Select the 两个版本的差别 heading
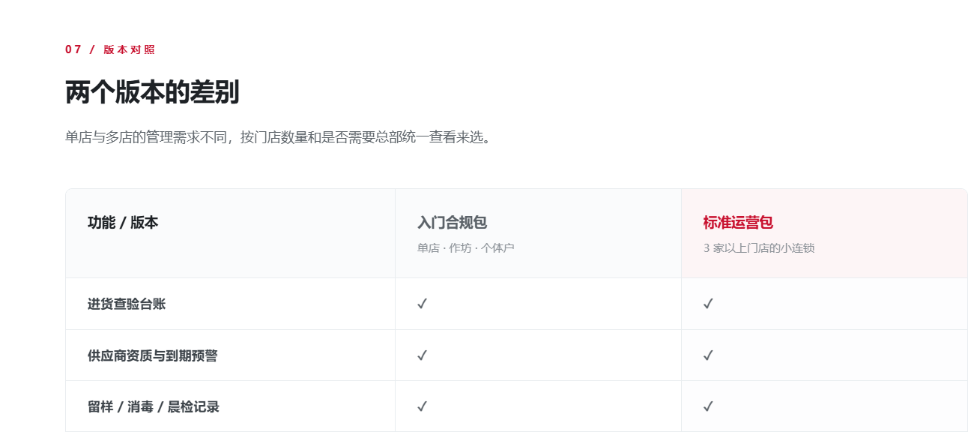Screen dimensions: 980x432 pyautogui.click(x=152, y=92)
